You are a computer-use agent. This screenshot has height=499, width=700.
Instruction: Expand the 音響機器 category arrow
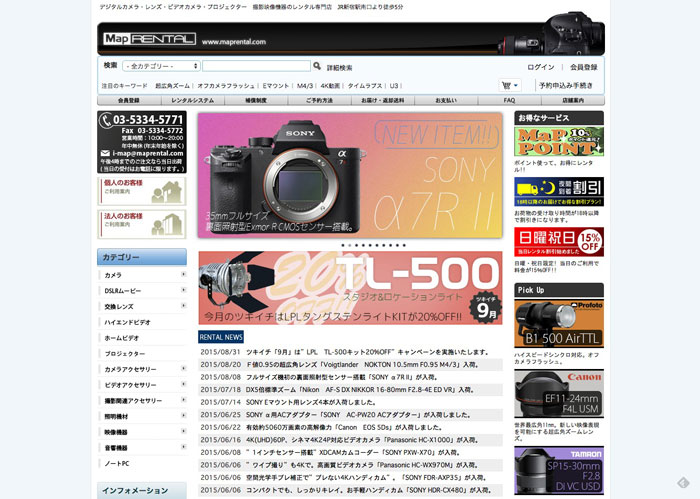coord(183,447)
